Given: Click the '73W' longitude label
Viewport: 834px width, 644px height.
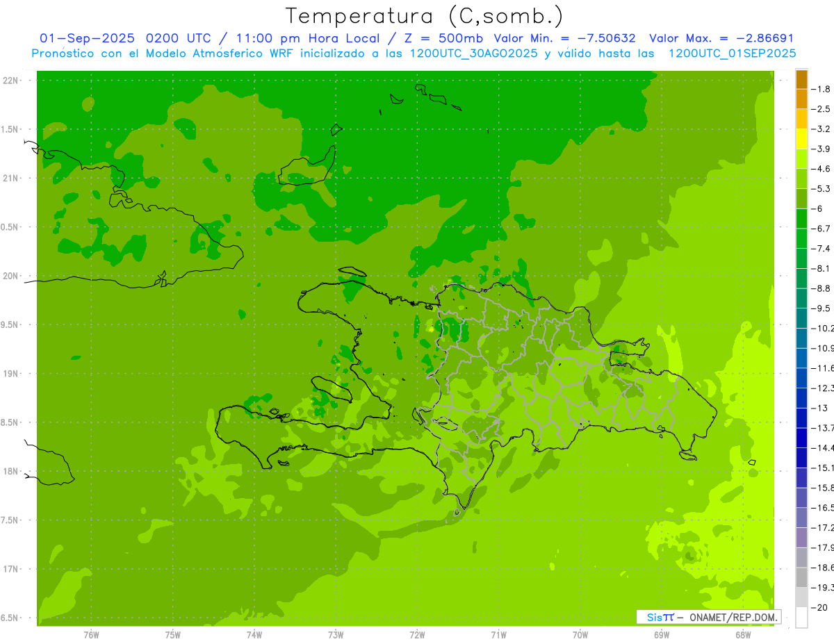Looking at the screenshot, I should coord(336,635).
